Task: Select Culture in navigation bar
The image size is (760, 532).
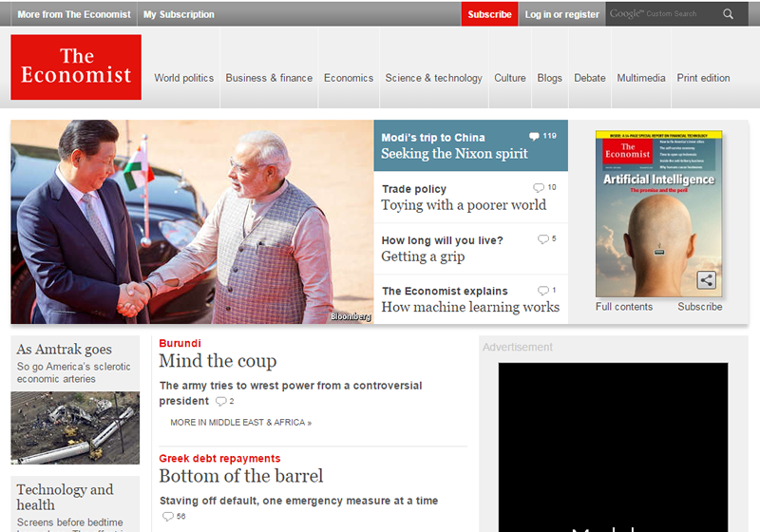Action: [510, 78]
